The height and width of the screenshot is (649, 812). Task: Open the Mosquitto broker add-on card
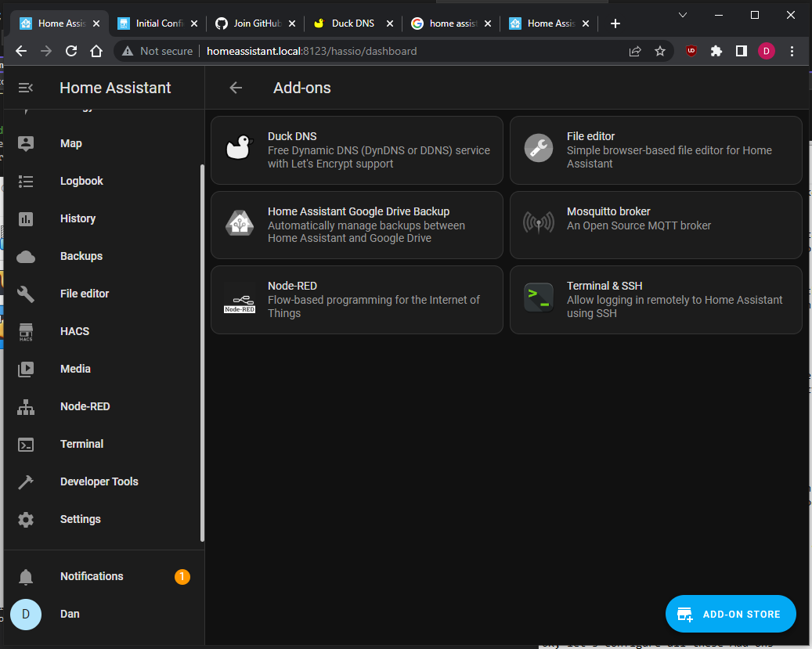point(655,225)
